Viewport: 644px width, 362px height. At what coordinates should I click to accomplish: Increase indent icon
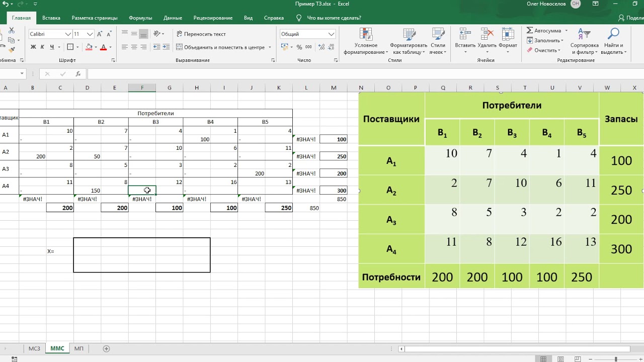166,47
